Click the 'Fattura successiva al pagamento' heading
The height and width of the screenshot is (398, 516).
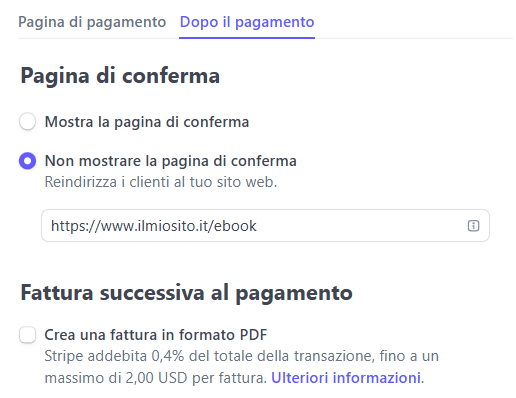[186, 293]
